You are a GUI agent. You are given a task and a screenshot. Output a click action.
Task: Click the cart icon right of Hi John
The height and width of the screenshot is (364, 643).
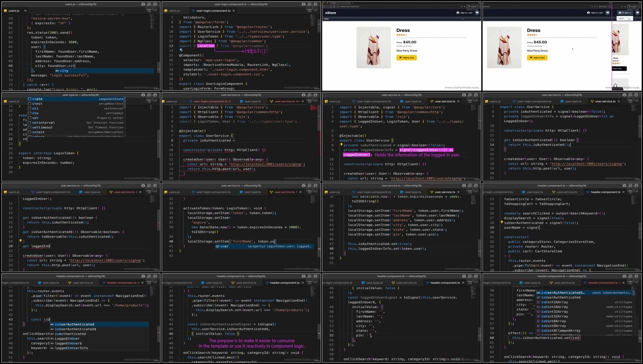pos(637,13)
